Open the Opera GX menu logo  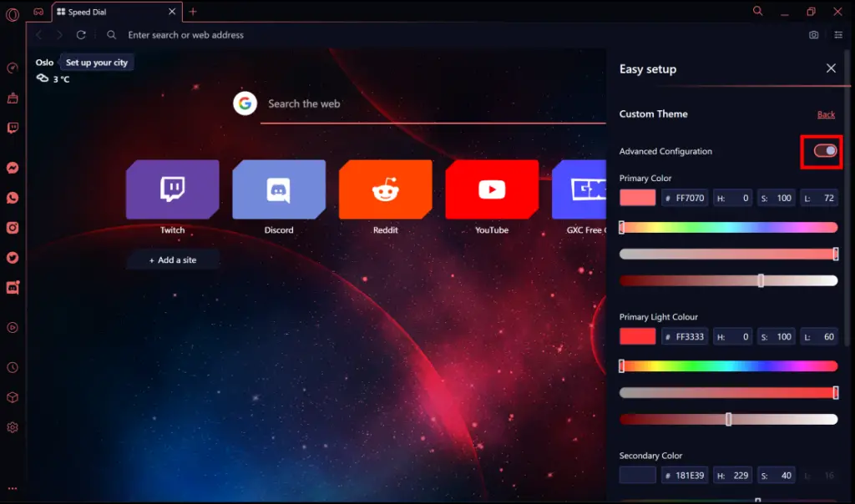[x=12, y=14]
